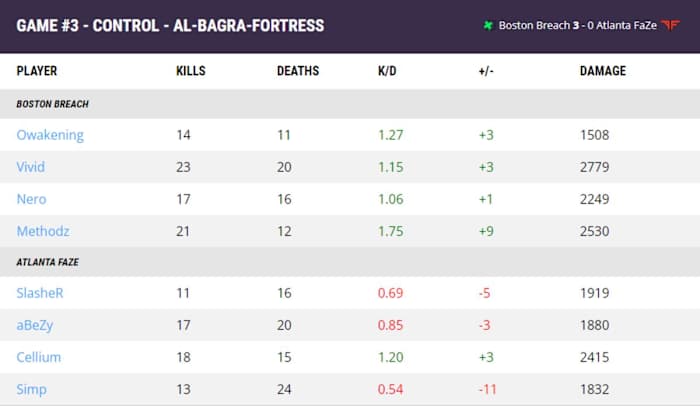
Task: Click the red Atlanta FaZe logo icon
Action: [672, 25]
